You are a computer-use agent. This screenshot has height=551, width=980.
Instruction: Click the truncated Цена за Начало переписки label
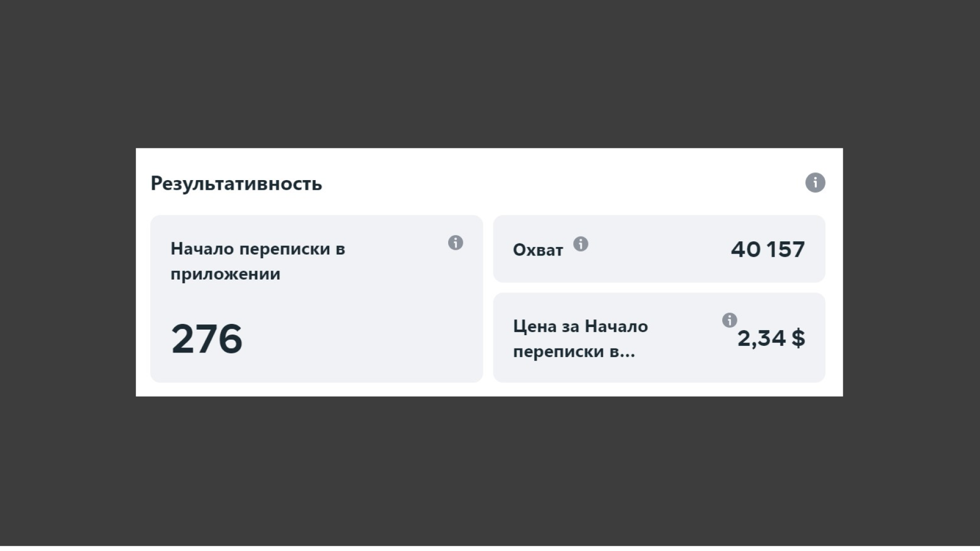point(580,339)
